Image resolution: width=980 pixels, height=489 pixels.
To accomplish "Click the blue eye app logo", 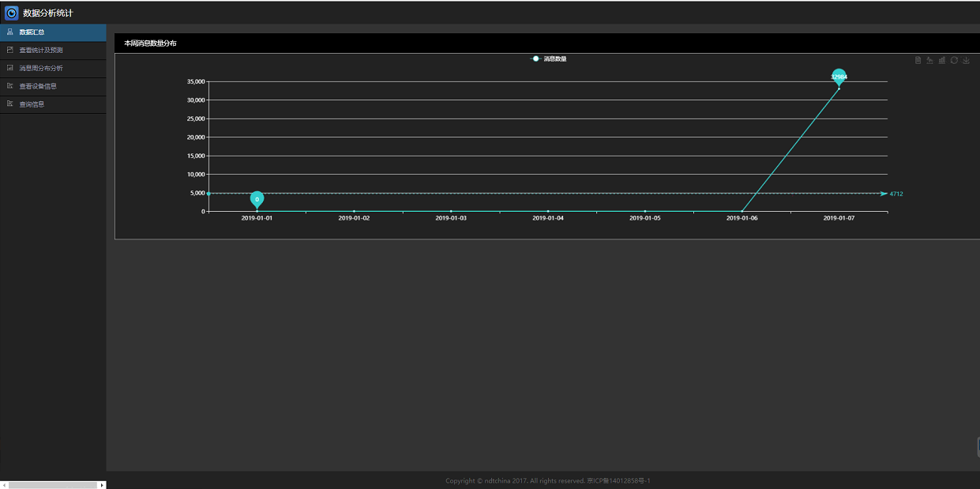I will 12,13.
